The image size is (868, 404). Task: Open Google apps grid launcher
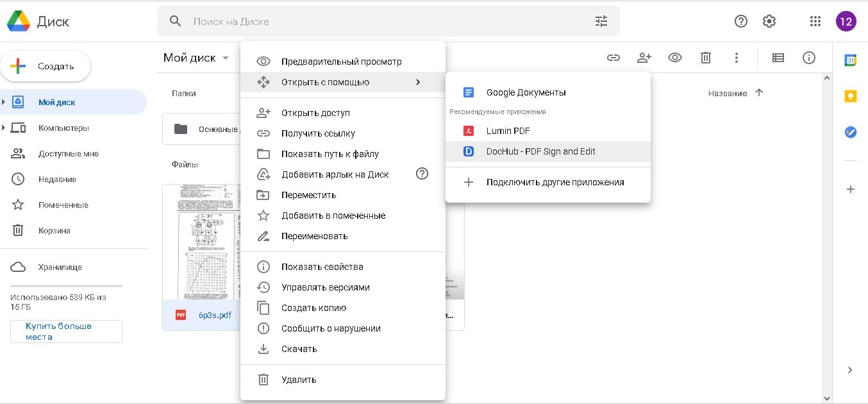815,21
